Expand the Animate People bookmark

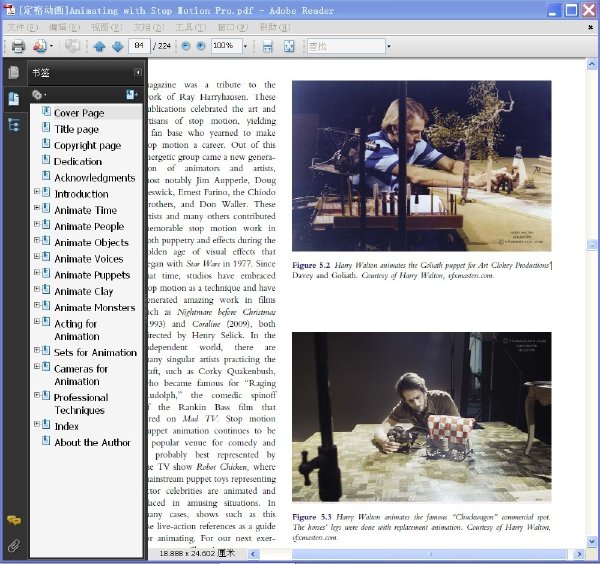click(37, 223)
